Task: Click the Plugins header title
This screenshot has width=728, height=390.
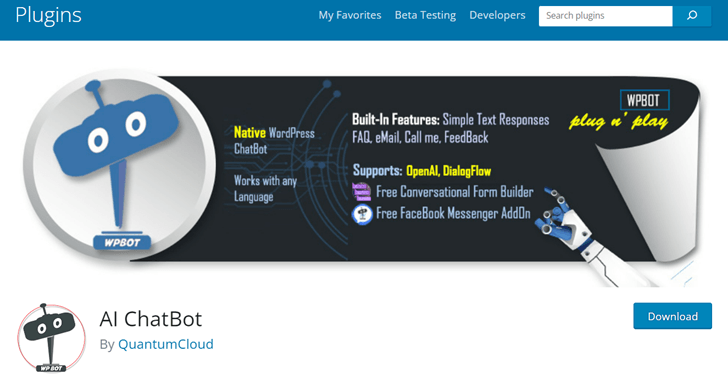Action: click(x=48, y=15)
